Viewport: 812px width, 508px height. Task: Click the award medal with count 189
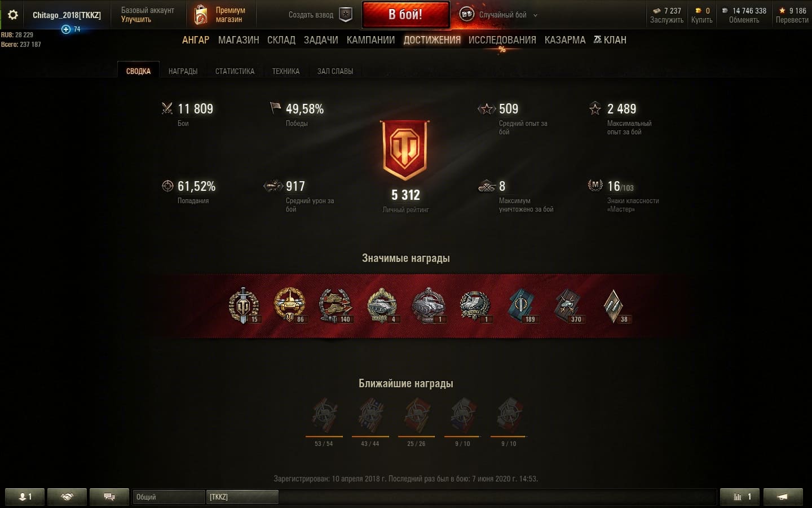522,306
